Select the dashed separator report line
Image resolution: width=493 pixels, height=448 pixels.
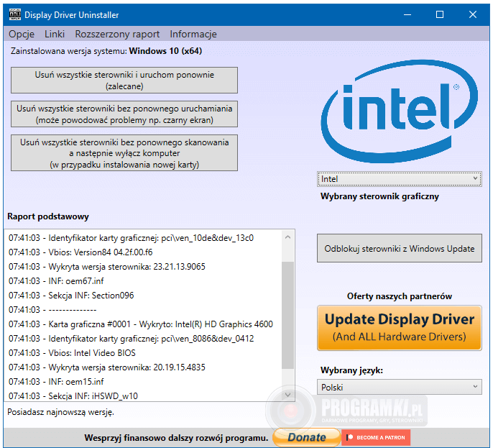coord(52,310)
